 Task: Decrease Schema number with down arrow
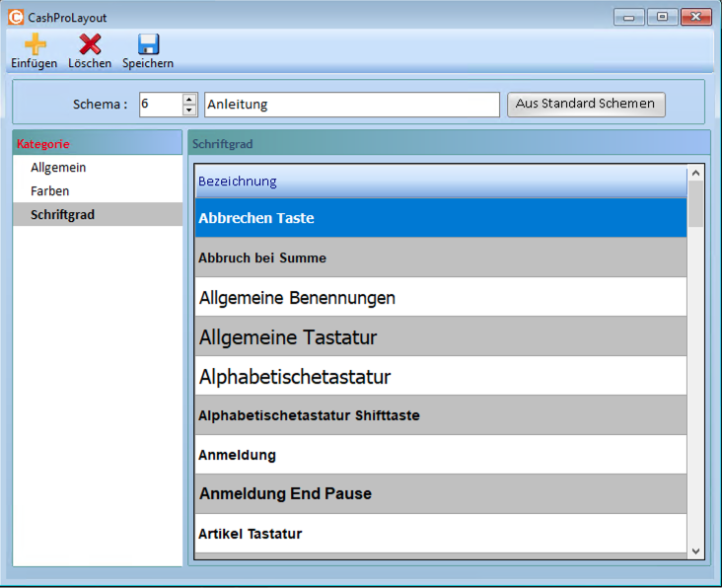pyautogui.click(x=189, y=110)
